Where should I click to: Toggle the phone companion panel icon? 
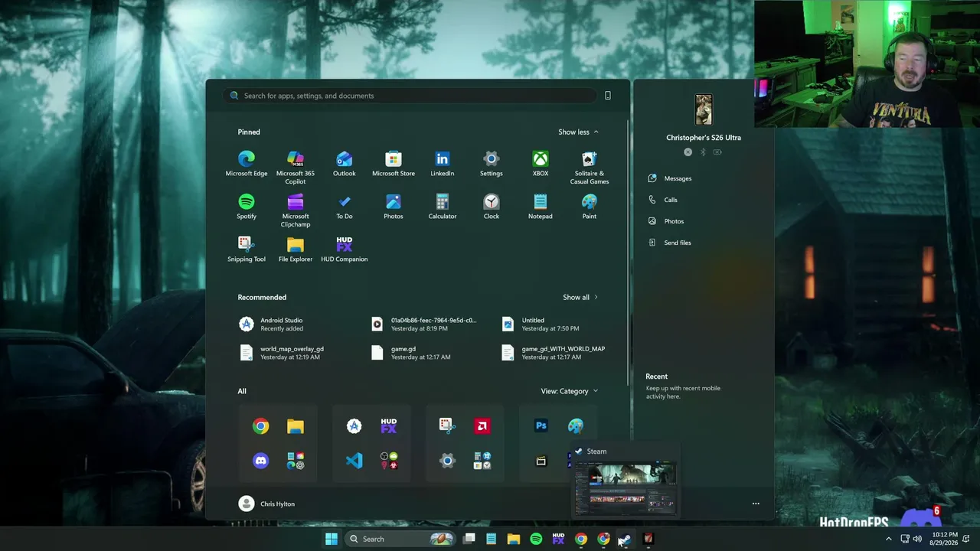click(608, 96)
